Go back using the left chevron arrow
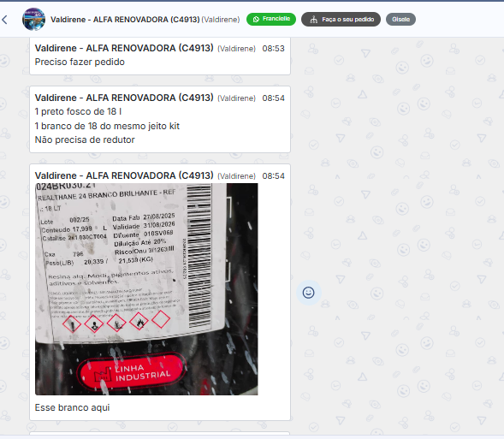Screen dimensions: 504x439 pos(4,20)
